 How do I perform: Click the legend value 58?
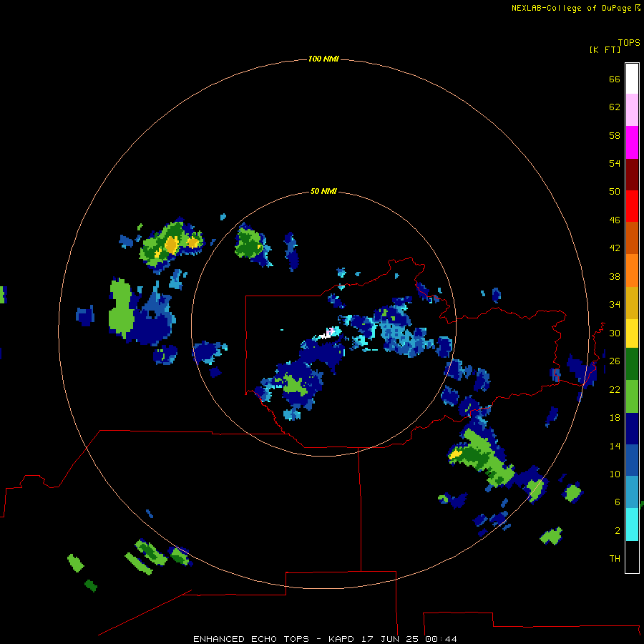pyautogui.click(x=615, y=135)
